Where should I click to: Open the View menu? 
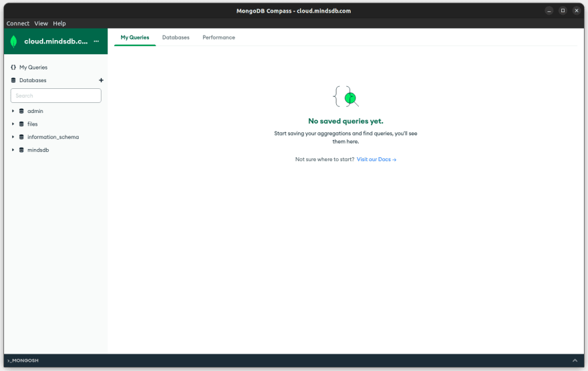[41, 23]
